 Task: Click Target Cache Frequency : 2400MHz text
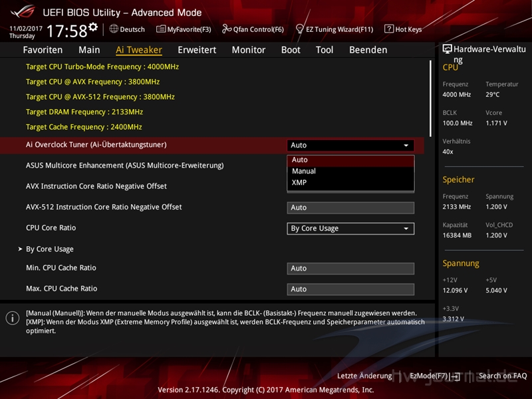(84, 127)
